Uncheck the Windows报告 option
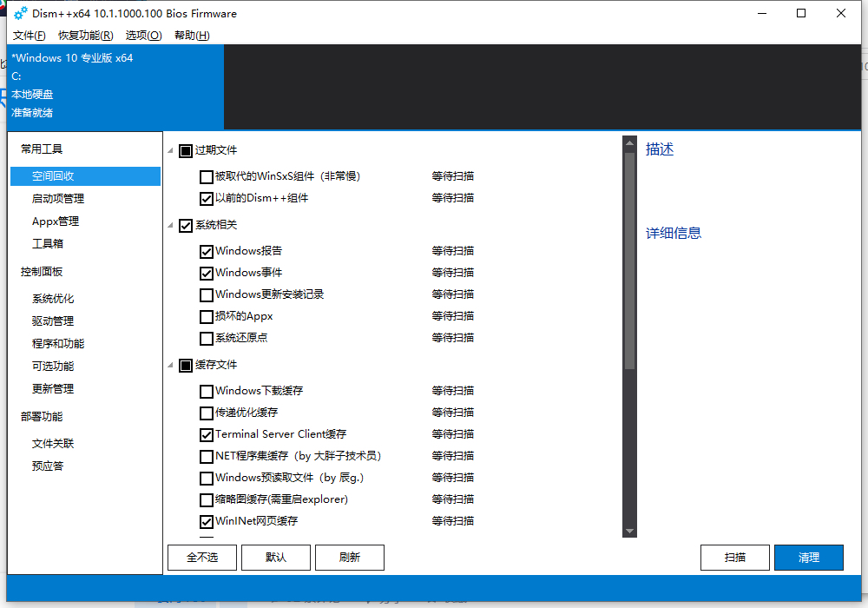 (x=206, y=250)
